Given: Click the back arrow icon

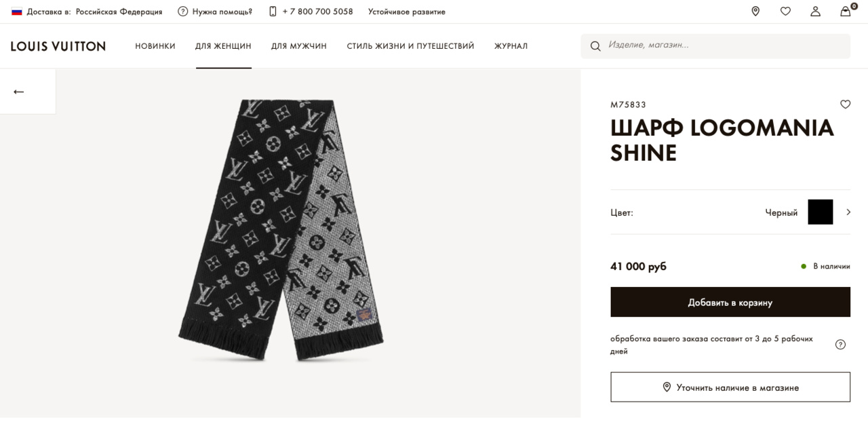Looking at the screenshot, I should tap(19, 92).
